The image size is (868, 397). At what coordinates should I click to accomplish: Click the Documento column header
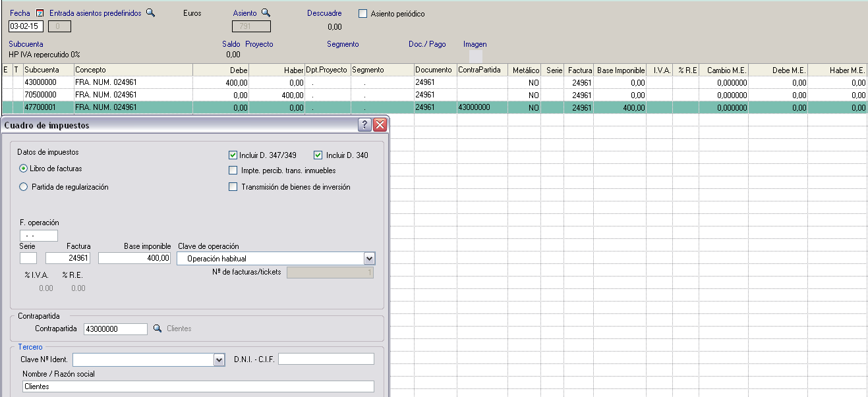(x=436, y=70)
